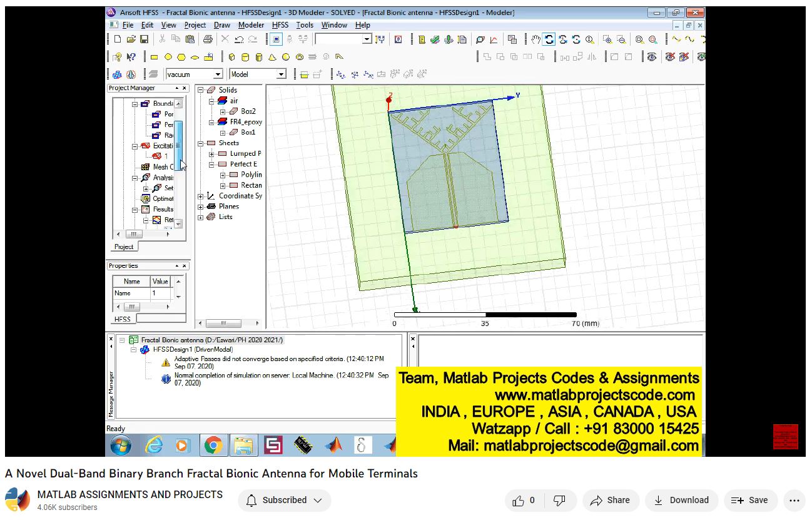
Task: Click the Undo toolbar icon
Action: click(x=239, y=39)
